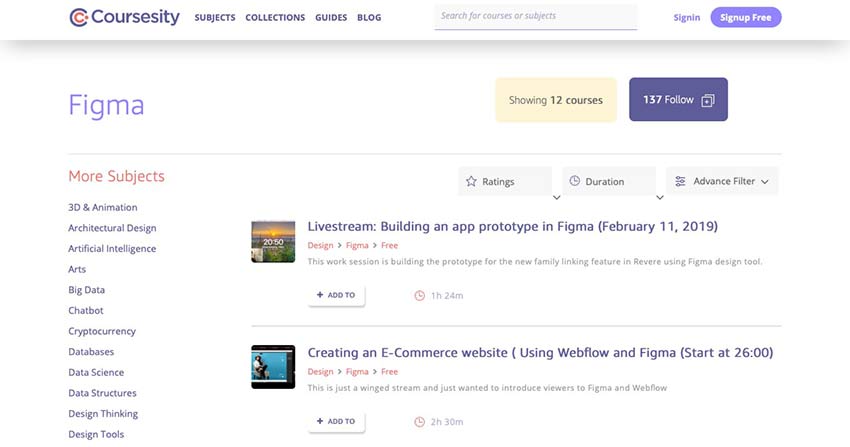The width and height of the screenshot is (850, 447).
Task: Open the Artificial Intelligence subject
Action: point(112,249)
